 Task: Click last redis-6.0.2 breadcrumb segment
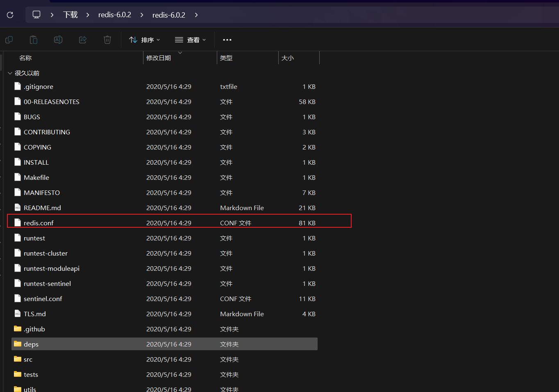(169, 15)
